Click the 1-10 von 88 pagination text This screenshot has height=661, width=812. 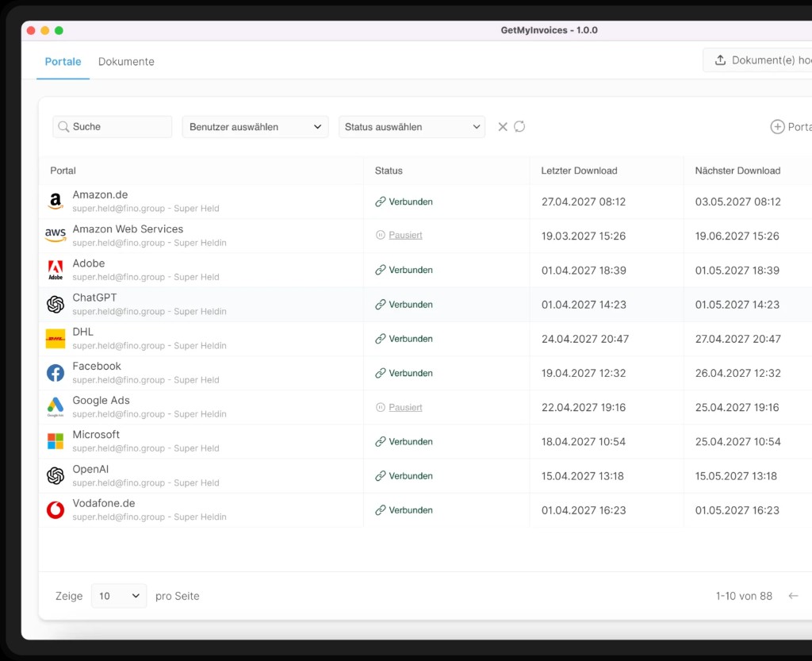(744, 596)
